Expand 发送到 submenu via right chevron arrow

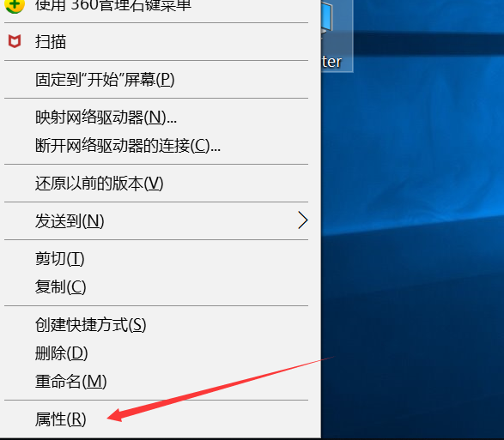pyautogui.click(x=303, y=220)
